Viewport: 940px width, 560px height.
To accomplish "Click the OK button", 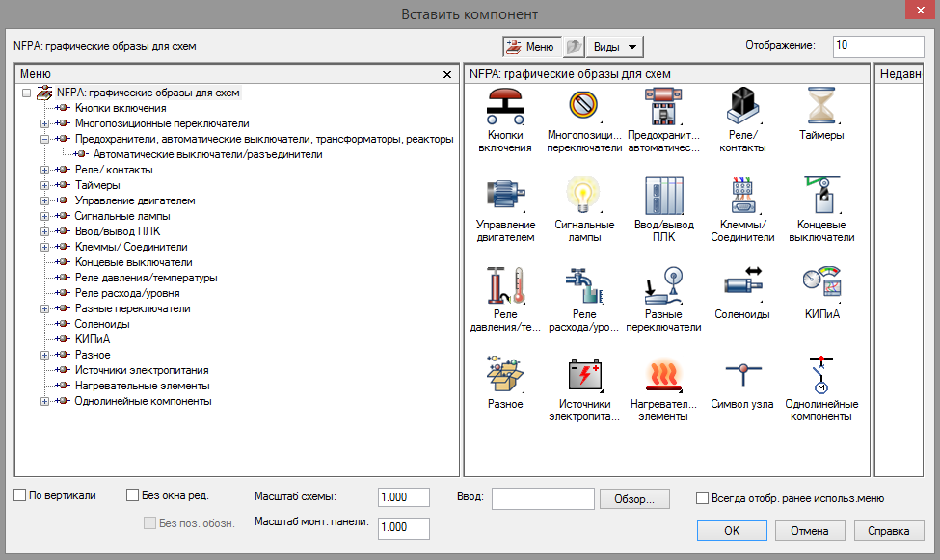I will coord(732,531).
